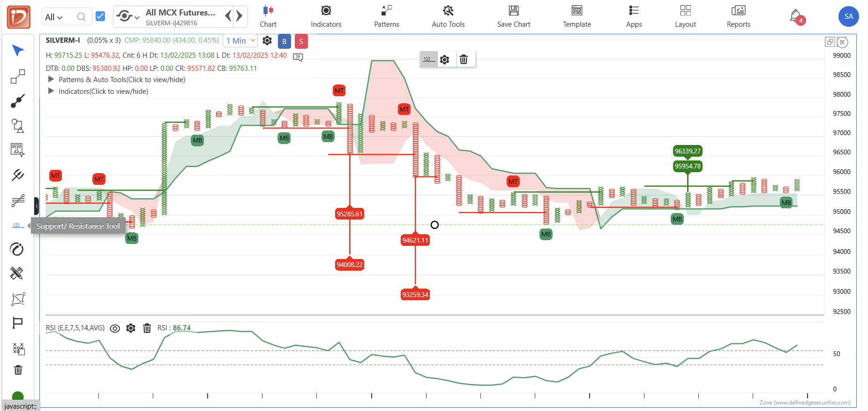
Task: Open the Auto Tools menu
Action: pos(448,17)
